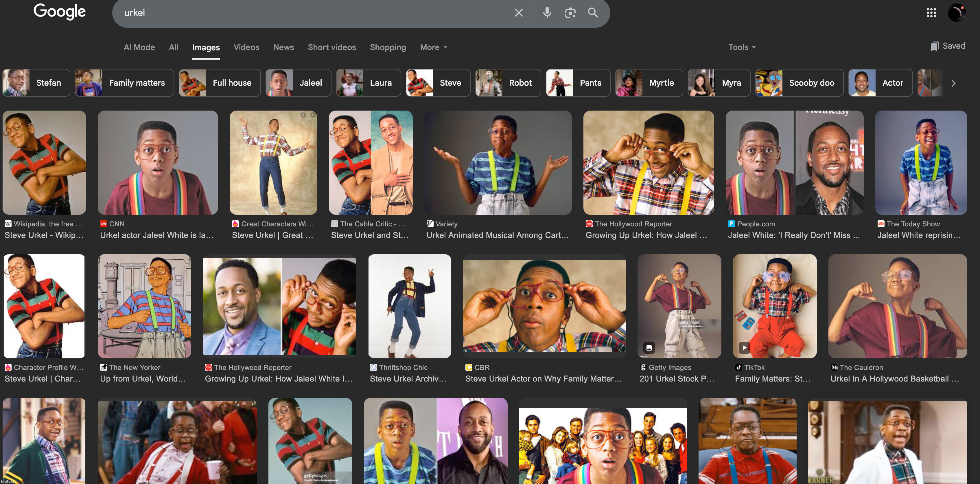Open 'Family Matters: St...' TikTok link
The image size is (980, 484).
[773, 379]
